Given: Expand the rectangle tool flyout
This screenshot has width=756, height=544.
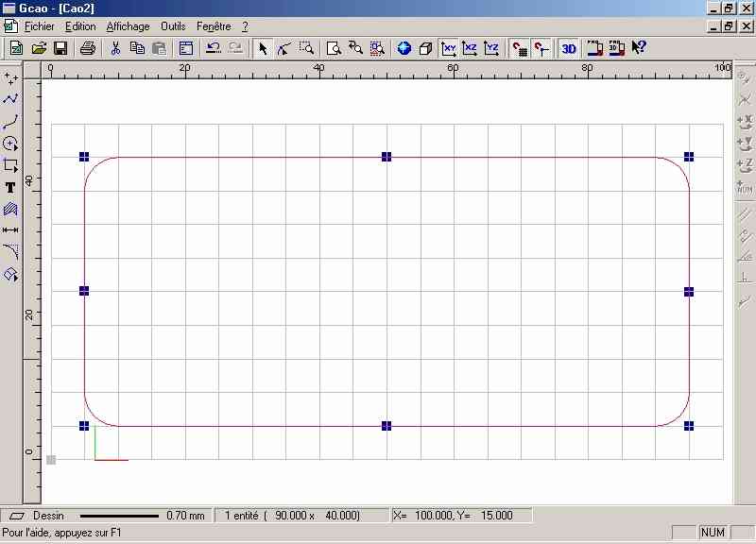Looking at the screenshot, I should [x=11, y=166].
